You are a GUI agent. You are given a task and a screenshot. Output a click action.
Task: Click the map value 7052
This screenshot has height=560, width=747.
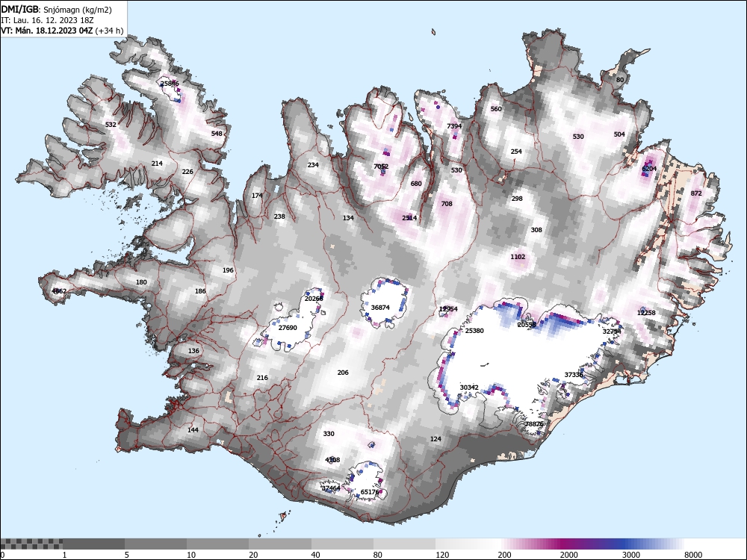point(381,167)
